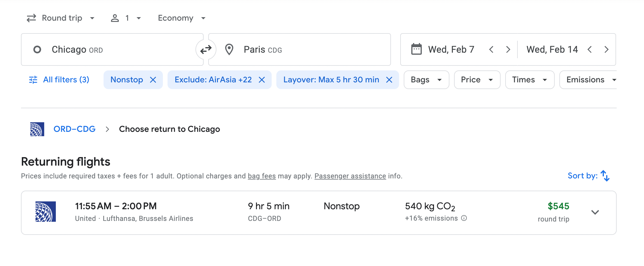Open the bag fees link
The image size is (644, 266).
(261, 176)
